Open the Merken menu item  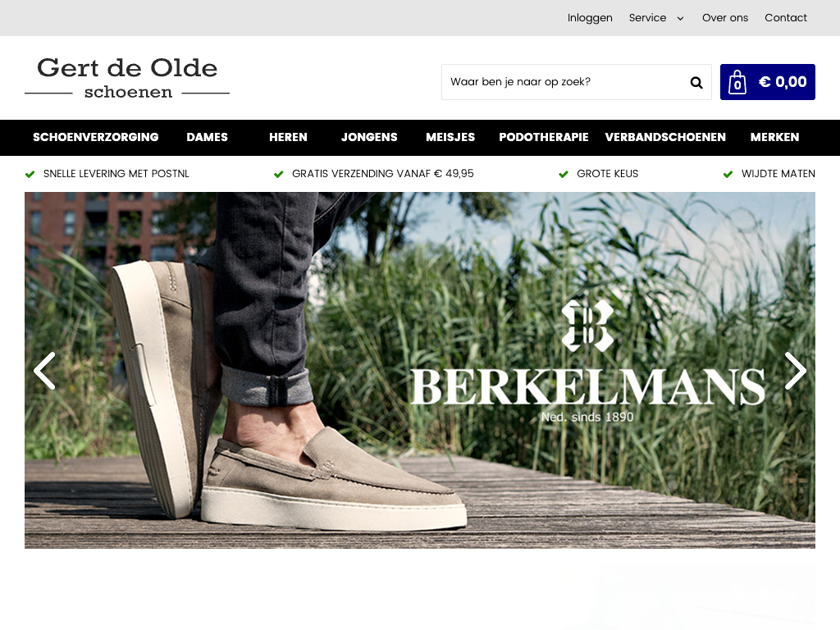tap(774, 137)
